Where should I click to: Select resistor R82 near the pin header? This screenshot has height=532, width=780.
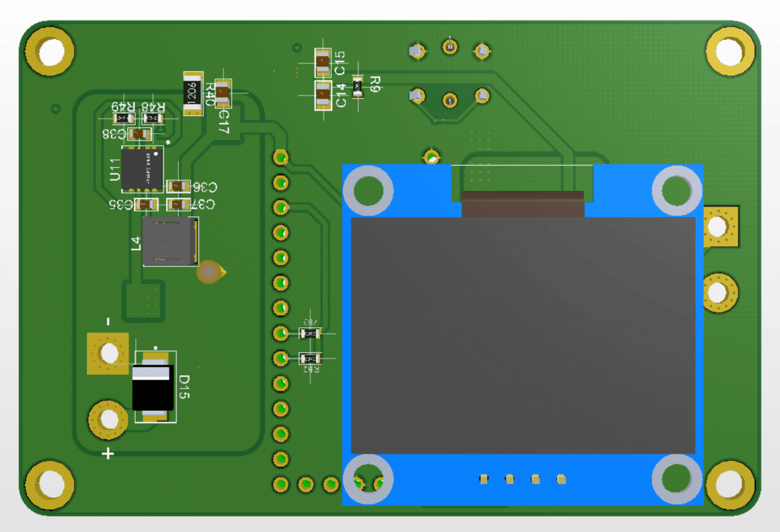310,359
